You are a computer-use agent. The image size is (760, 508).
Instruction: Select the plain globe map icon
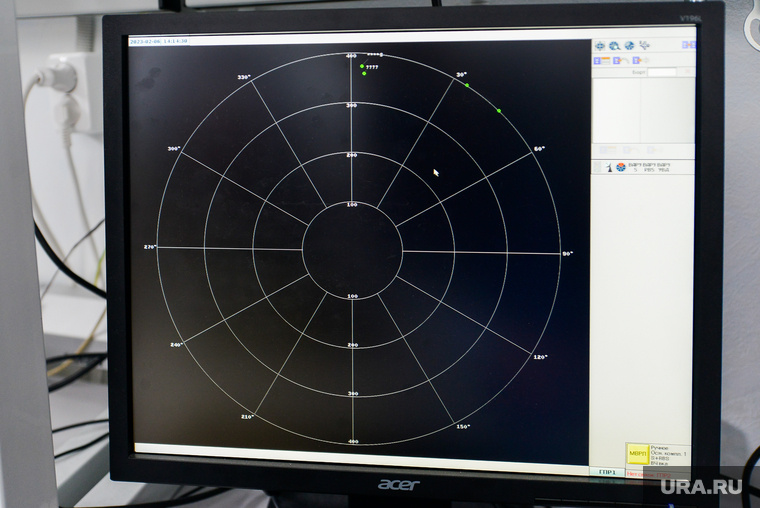(629, 46)
